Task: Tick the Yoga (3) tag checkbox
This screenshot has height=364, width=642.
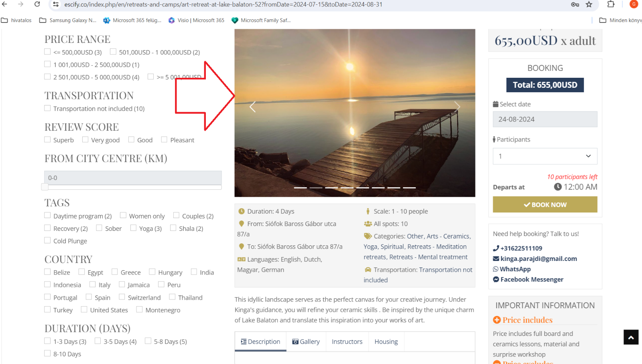Action: 134,228
